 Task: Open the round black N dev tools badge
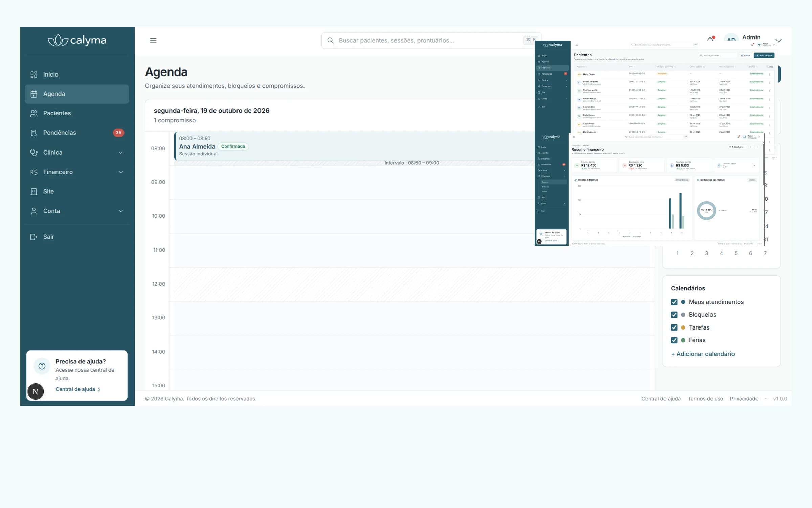(x=36, y=391)
